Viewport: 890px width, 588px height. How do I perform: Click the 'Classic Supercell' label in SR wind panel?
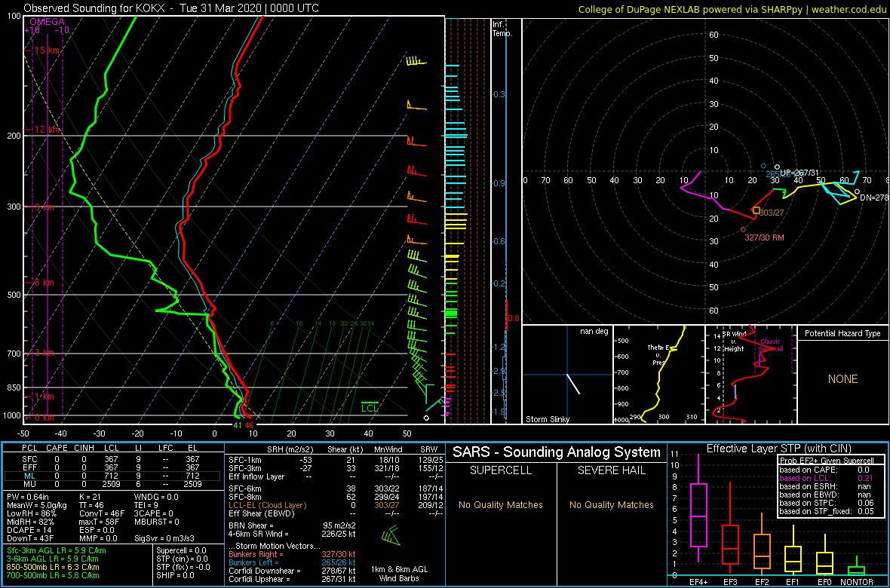click(x=772, y=346)
